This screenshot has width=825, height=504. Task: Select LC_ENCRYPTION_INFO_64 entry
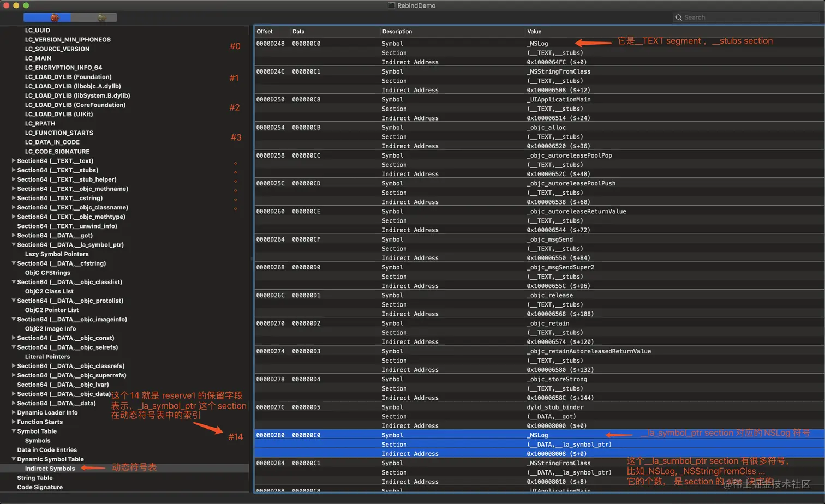(63, 68)
